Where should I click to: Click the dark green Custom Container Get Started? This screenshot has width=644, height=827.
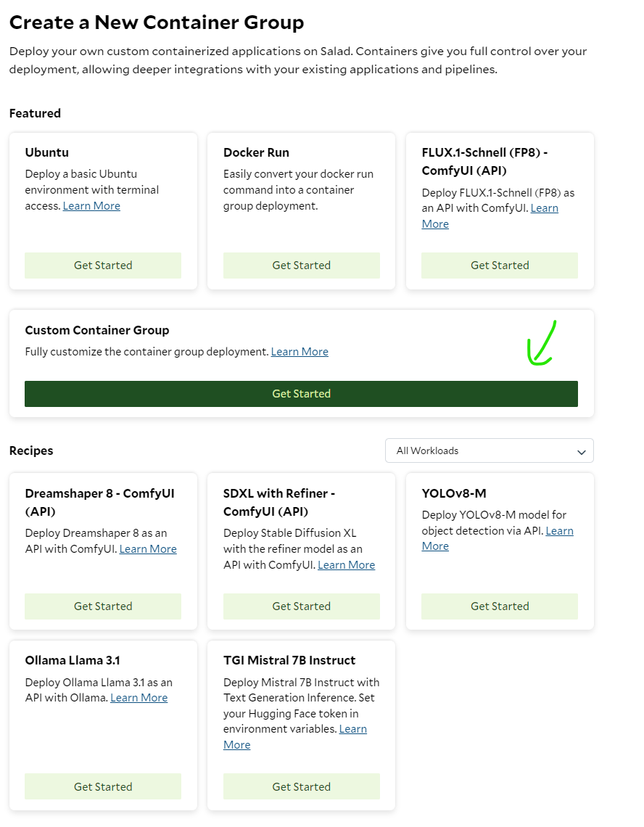pos(301,393)
